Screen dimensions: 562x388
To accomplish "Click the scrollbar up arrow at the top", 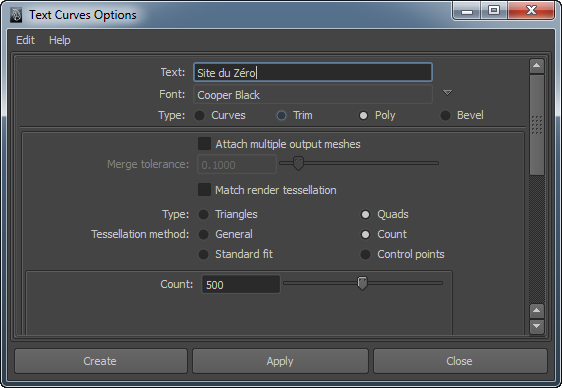I will click(x=537, y=66).
